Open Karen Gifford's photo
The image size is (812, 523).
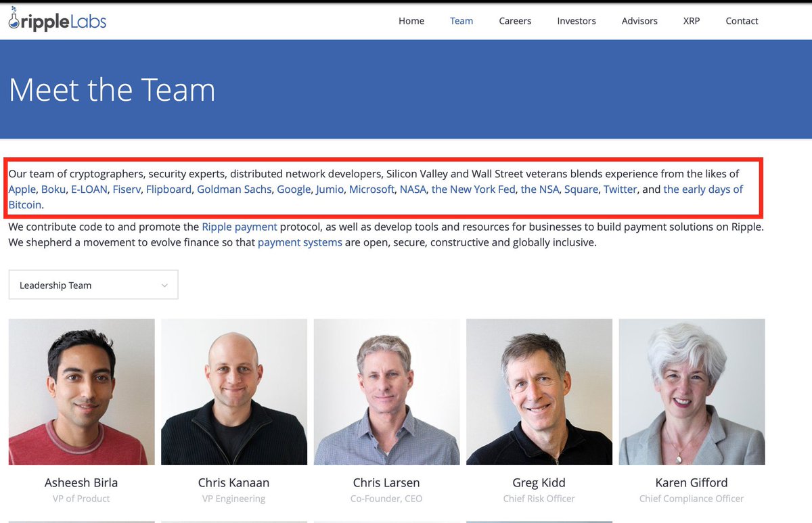coord(692,392)
